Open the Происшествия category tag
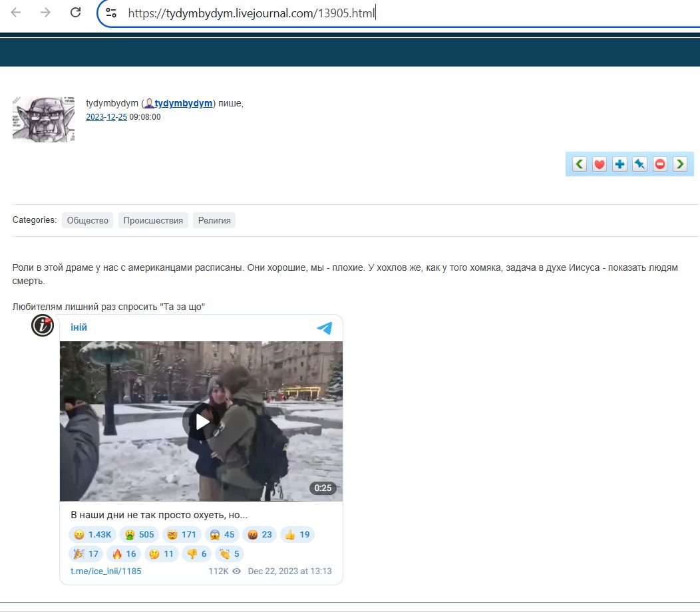The image size is (700, 612). pyautogui.click(x=153, y=220)
